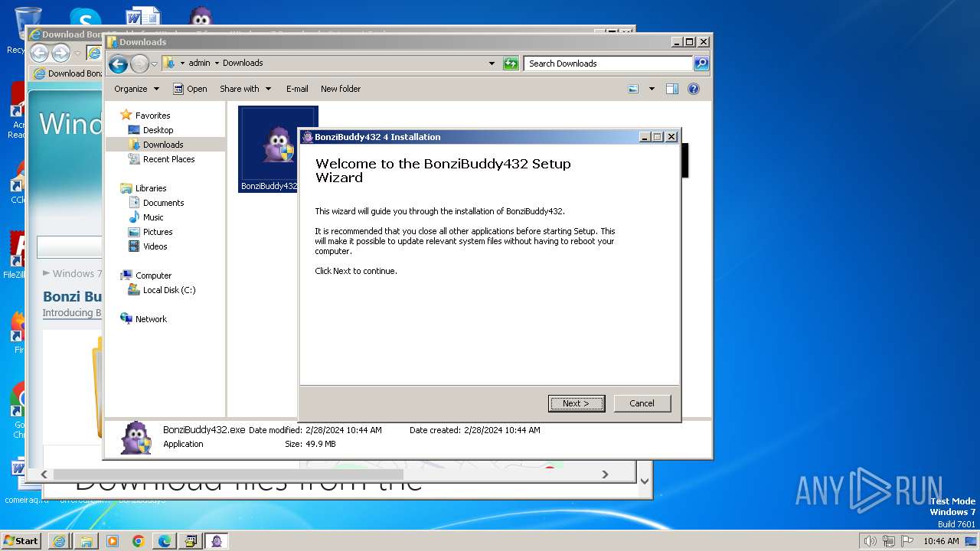Screen dimensions: 980x551
Task: Open the recent pages dropdown in Explorer
Action: click(x=154, y=64)
